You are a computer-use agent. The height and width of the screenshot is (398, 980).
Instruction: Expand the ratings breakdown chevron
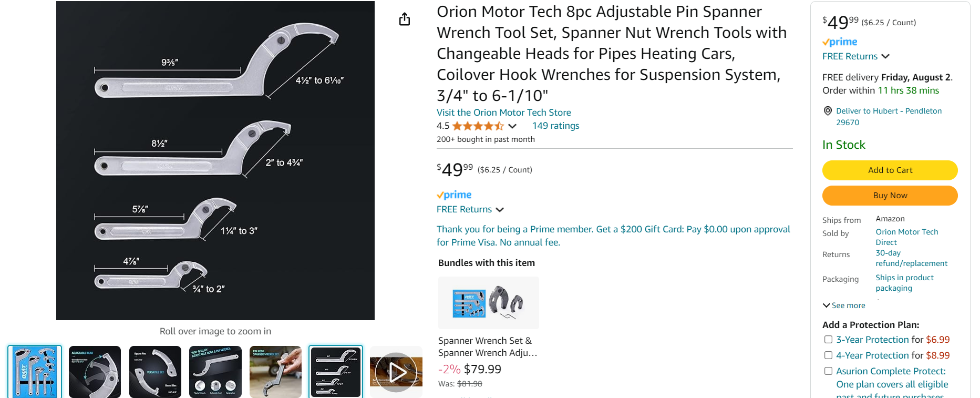512,126
